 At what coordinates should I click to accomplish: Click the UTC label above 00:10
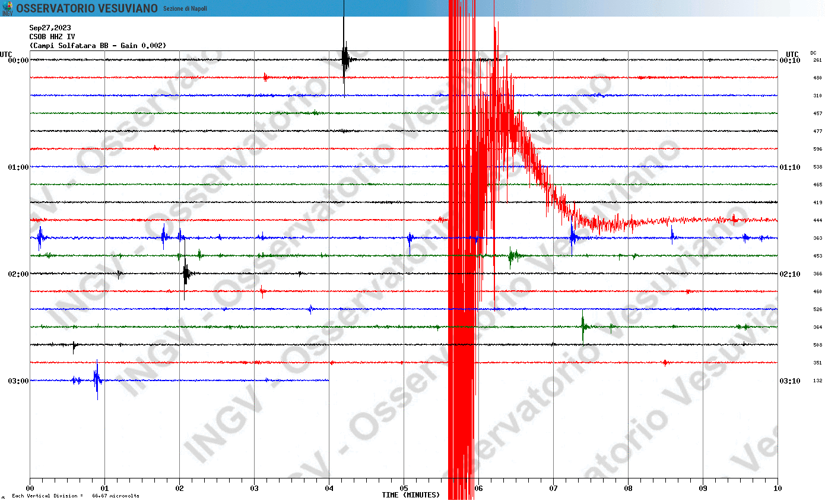pyautogui.click(x=792, y=54)
